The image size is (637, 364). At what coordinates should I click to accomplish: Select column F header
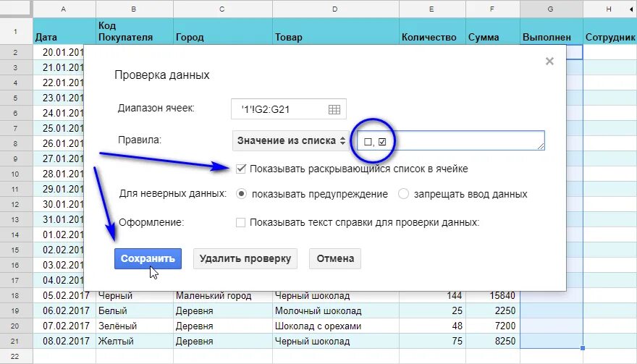pos(493,9)
